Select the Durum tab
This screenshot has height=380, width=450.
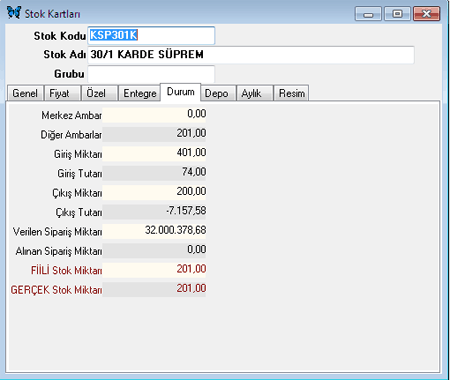180,92
